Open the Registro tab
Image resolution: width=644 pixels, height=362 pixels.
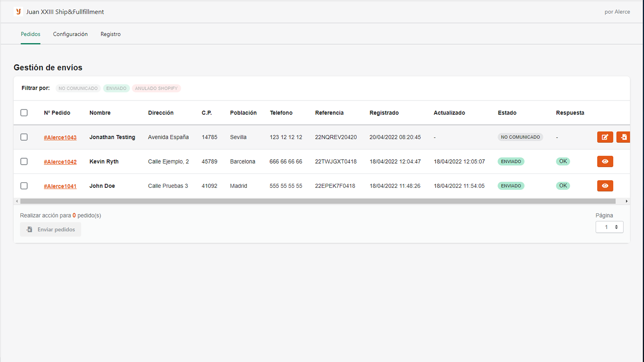(111, 34)
